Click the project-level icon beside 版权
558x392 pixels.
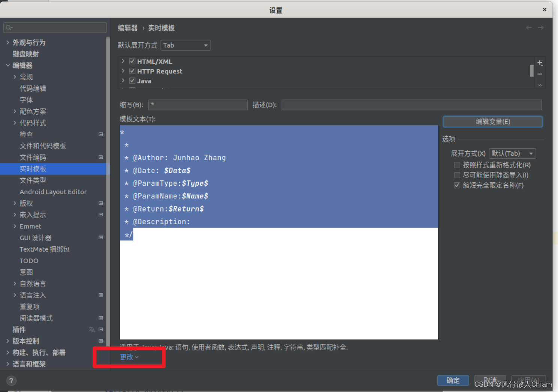tap(100, 203)
